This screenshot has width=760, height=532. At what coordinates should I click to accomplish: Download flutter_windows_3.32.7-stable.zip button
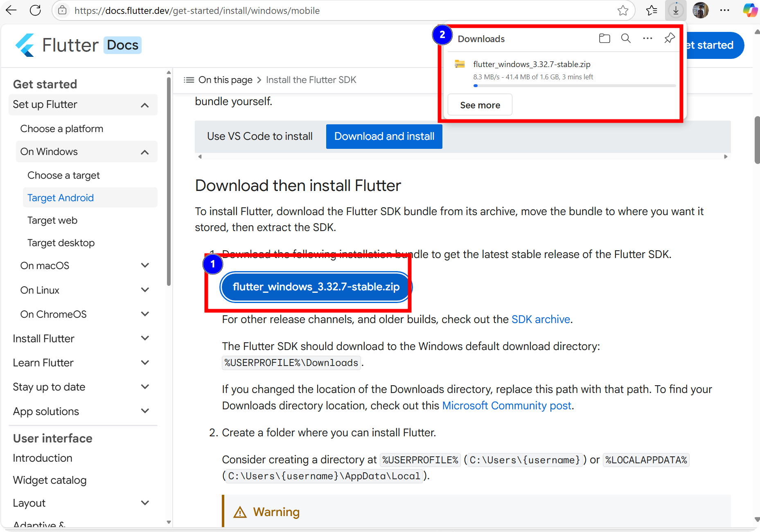coord(316,287)
